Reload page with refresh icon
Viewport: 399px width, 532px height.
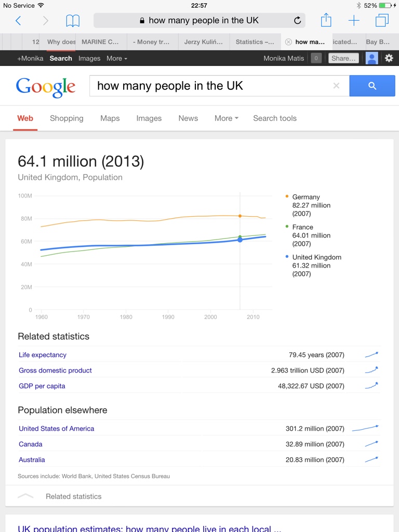[x=297, y=21]
